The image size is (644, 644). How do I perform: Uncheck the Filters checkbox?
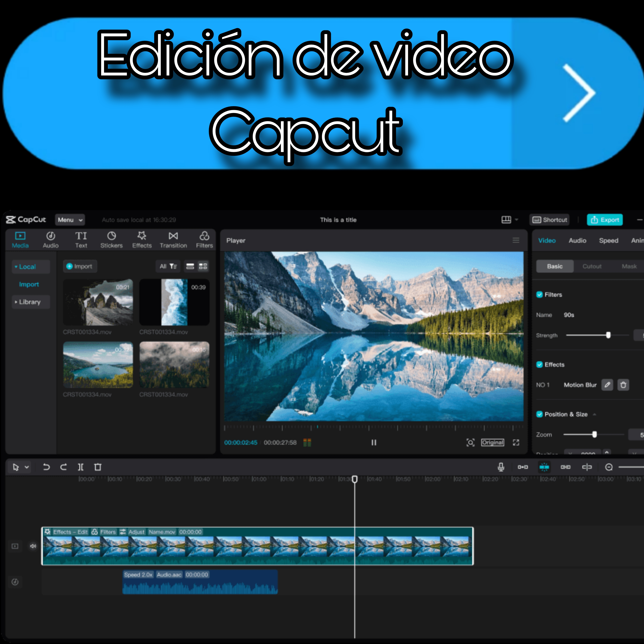[x=539, y=294]
